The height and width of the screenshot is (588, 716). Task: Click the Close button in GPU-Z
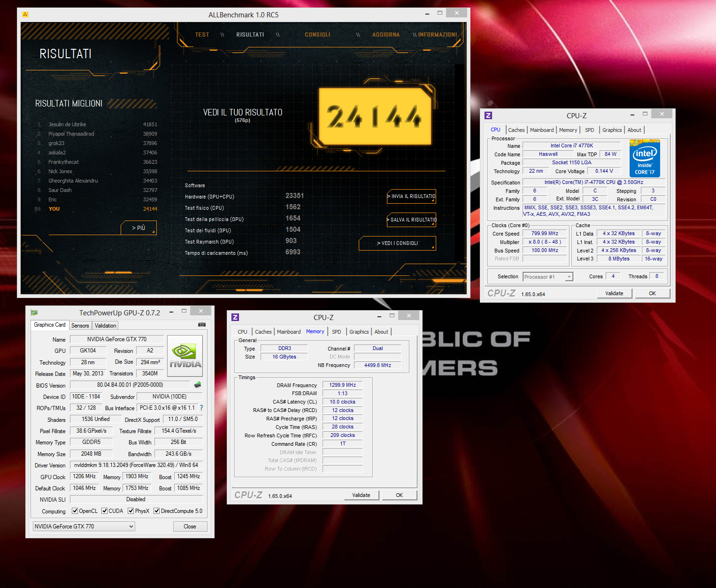click(x=190, y=527)
